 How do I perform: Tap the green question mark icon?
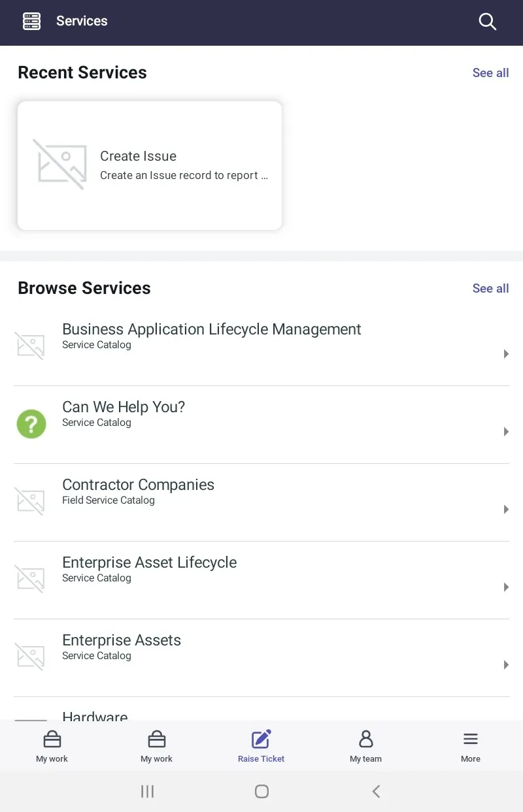(x=31, y=424)
